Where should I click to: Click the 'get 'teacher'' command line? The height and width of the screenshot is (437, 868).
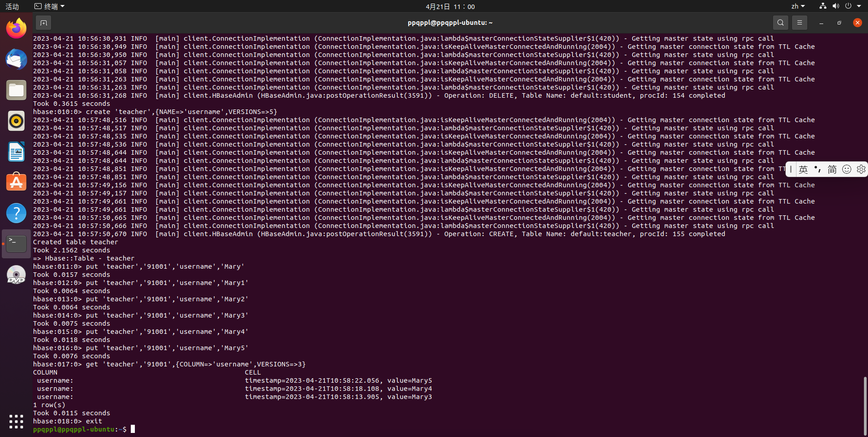point(169,364)
